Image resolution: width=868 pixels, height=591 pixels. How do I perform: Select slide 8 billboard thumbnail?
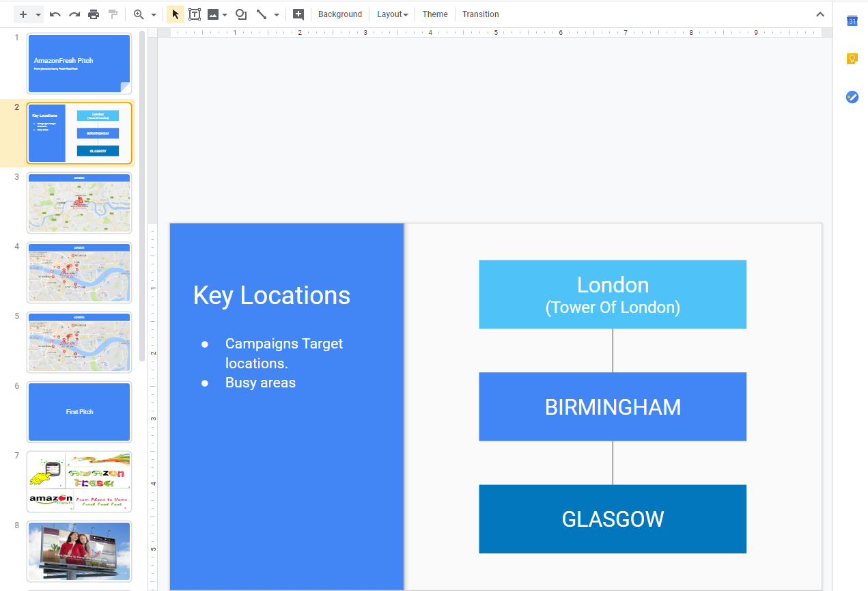click(79, 551)
